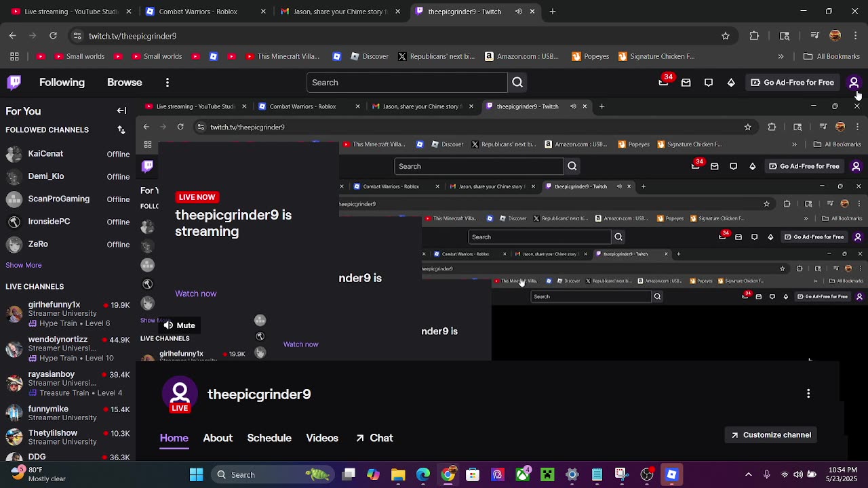Open channel three-dot options for theepicgrinder9
The image size is (868, 488).
coord(808,394)
